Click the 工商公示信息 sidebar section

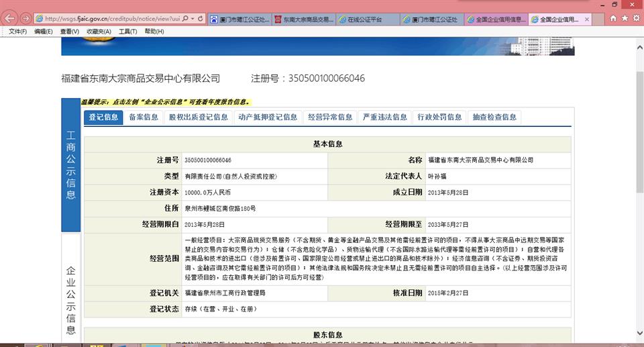pyautogui.click(x=70, y=165)
